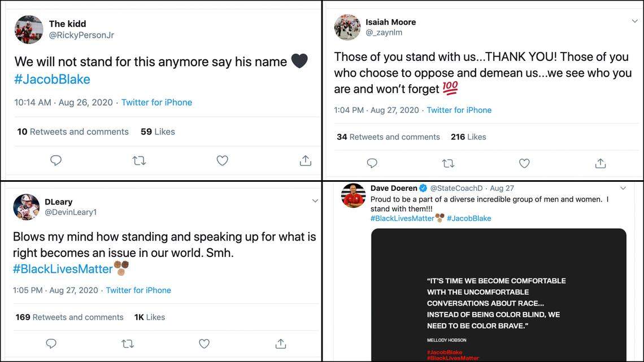Click the retweet icon on The kidd's tweet
Viewport: 644px width, 362px height.
coord(139,160)
